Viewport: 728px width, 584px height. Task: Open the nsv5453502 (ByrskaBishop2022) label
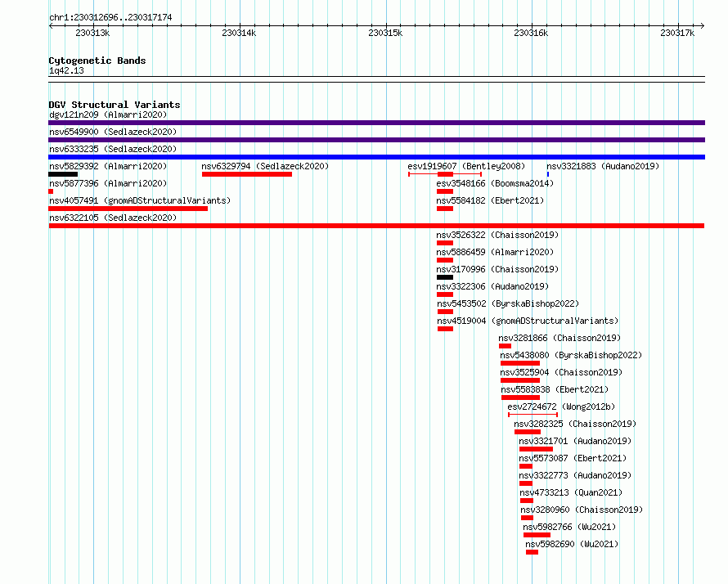click(x=508, y=303)
